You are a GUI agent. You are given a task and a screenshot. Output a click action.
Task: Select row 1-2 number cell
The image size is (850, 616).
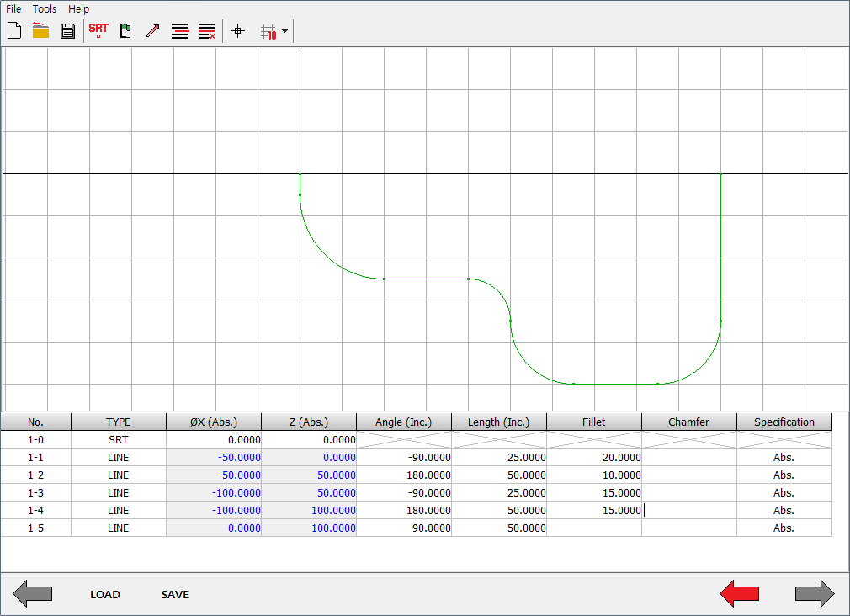click(x=36, y=475)
